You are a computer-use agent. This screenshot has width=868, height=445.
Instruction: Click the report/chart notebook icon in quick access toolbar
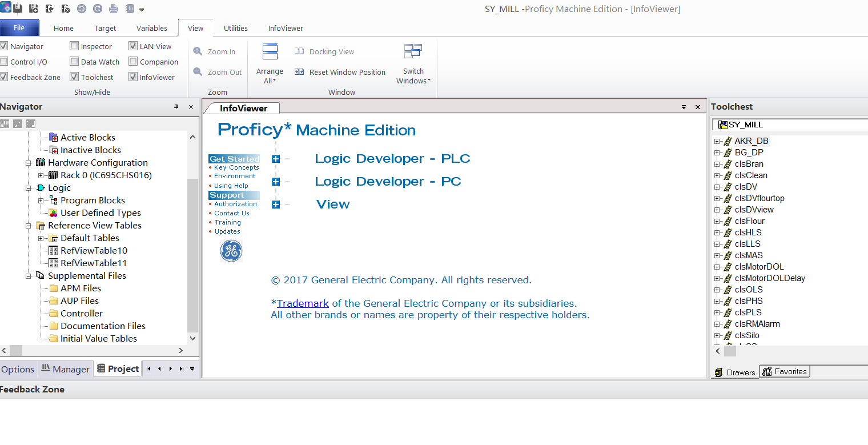click(130, 9)
